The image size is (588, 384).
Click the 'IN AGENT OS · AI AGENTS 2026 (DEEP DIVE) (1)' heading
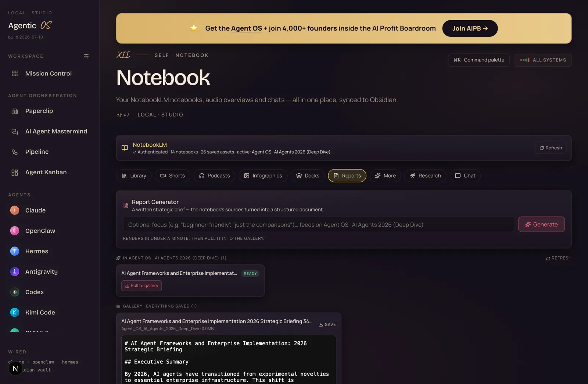174,258
